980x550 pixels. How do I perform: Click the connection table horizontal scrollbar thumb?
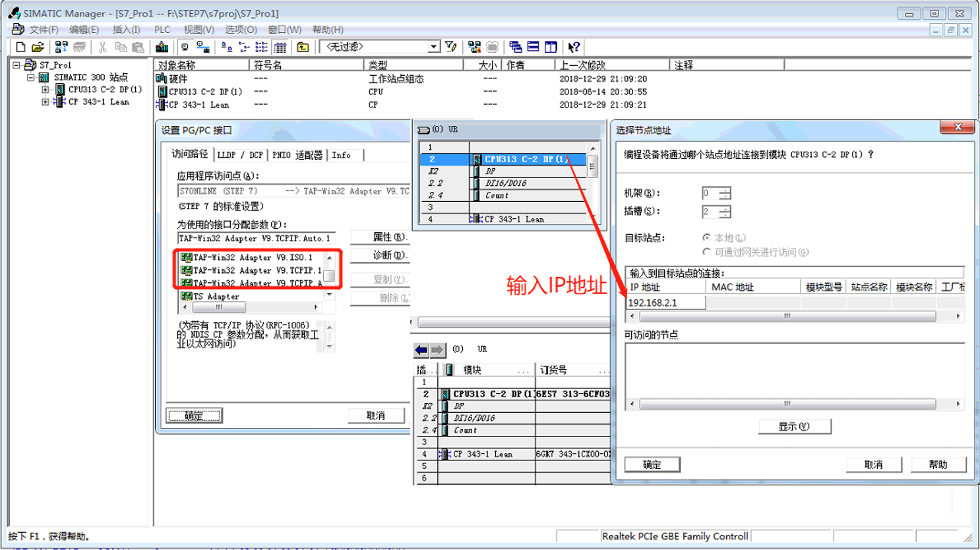[x=787, y=317]
